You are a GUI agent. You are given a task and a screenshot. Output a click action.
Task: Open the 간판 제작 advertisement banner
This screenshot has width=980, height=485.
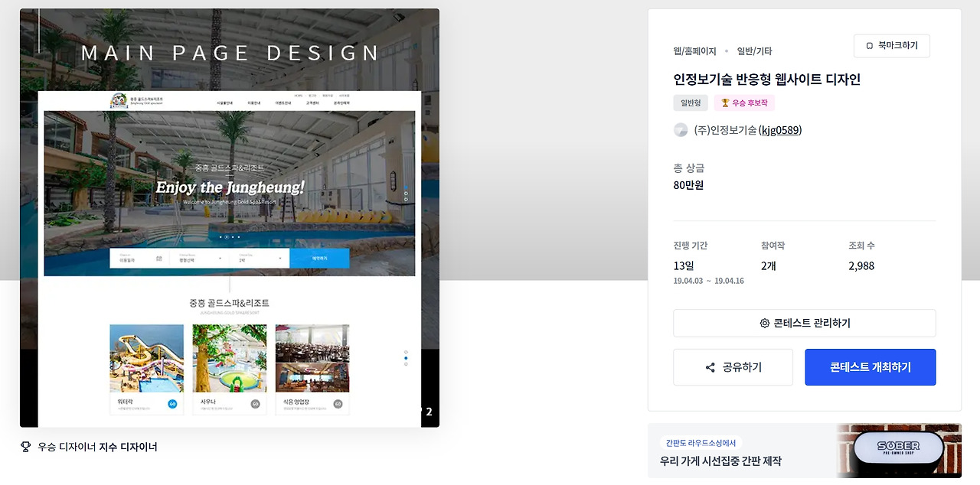coord(804,451)
